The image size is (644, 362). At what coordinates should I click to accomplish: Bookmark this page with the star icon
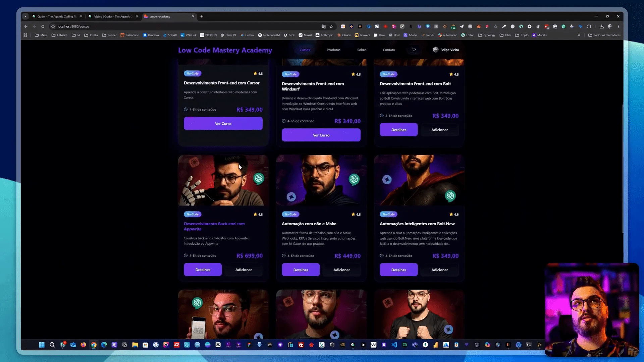coord(331,26)
